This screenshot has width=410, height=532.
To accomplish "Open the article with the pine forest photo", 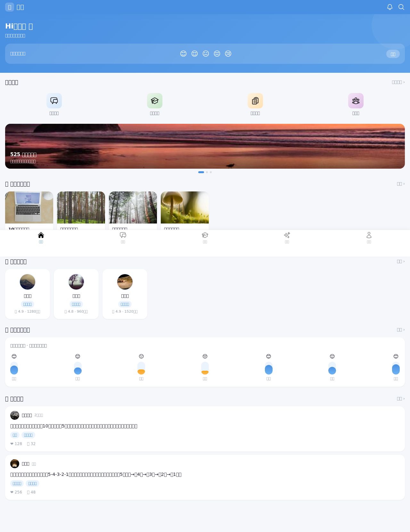I will 81,210.
